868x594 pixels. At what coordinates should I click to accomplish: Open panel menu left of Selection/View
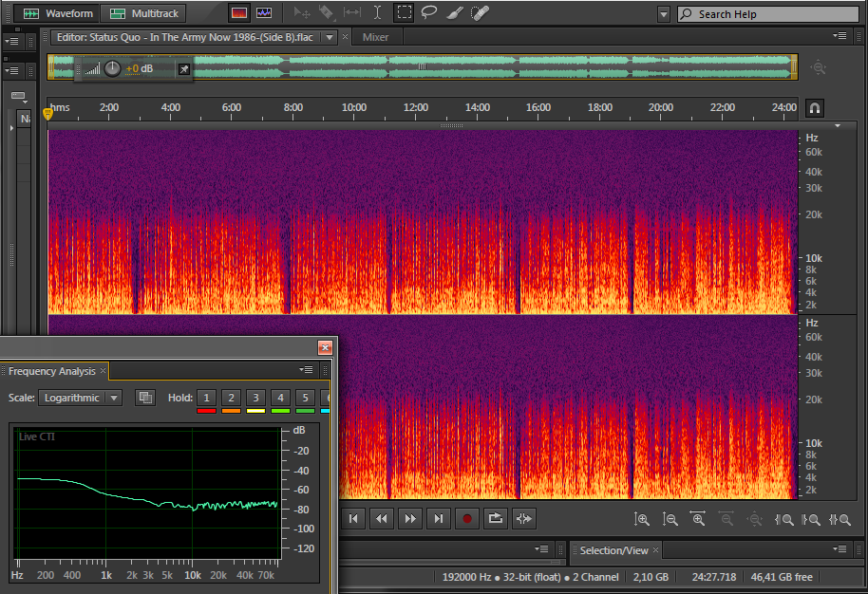click(541, 548)
